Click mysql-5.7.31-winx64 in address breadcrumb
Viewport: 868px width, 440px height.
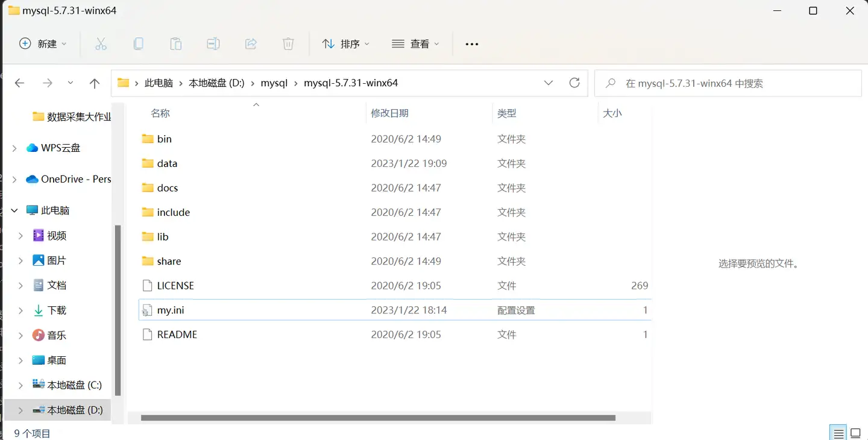[x=351, y=83]
